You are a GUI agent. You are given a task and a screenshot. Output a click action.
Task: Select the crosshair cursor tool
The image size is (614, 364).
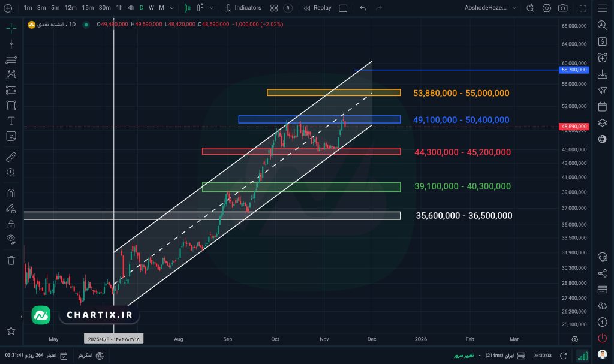[x=11, y=28]
